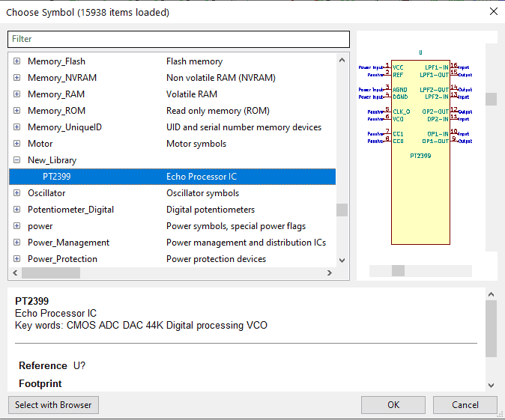This screenshot has height=420, width=505.
Task: Click the PT2399 symbol preview
Action: 420,150
